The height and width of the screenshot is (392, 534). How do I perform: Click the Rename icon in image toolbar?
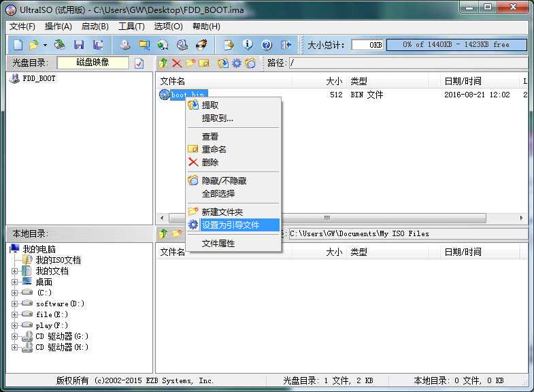pos(204,63)
